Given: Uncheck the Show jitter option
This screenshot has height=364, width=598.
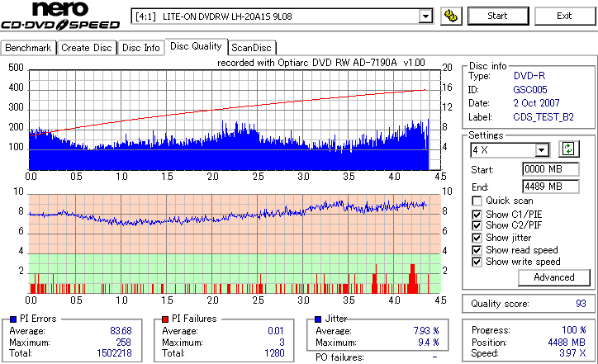Looking at the screenshot, I should 477,238.
